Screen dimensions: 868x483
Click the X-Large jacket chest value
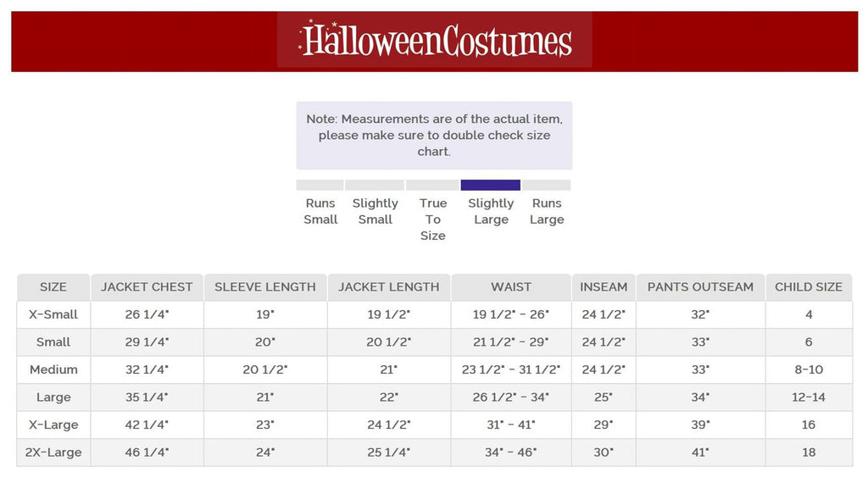(147, 425)
